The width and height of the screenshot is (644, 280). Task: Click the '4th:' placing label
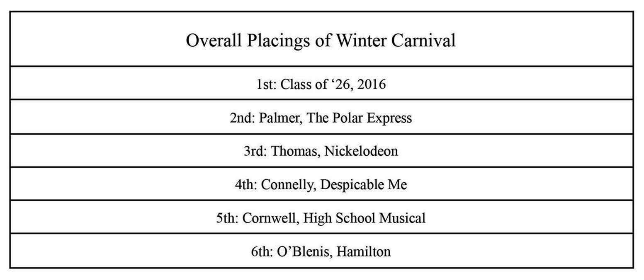246,185
